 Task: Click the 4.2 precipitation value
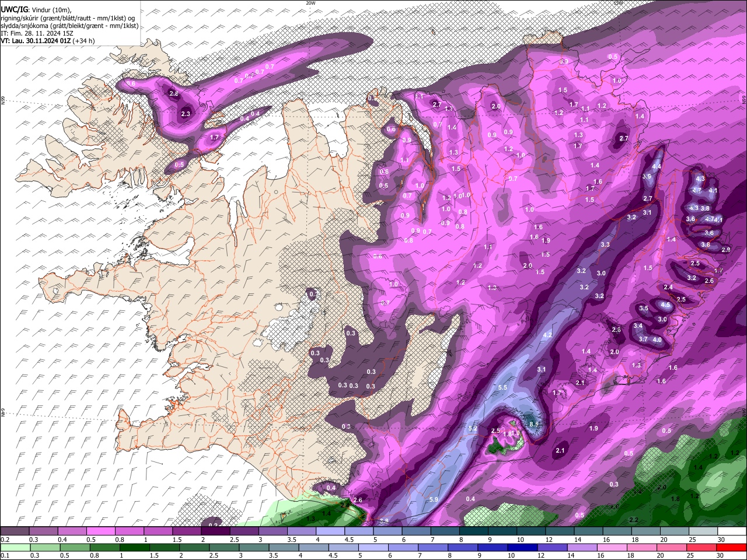click(547, 335)
